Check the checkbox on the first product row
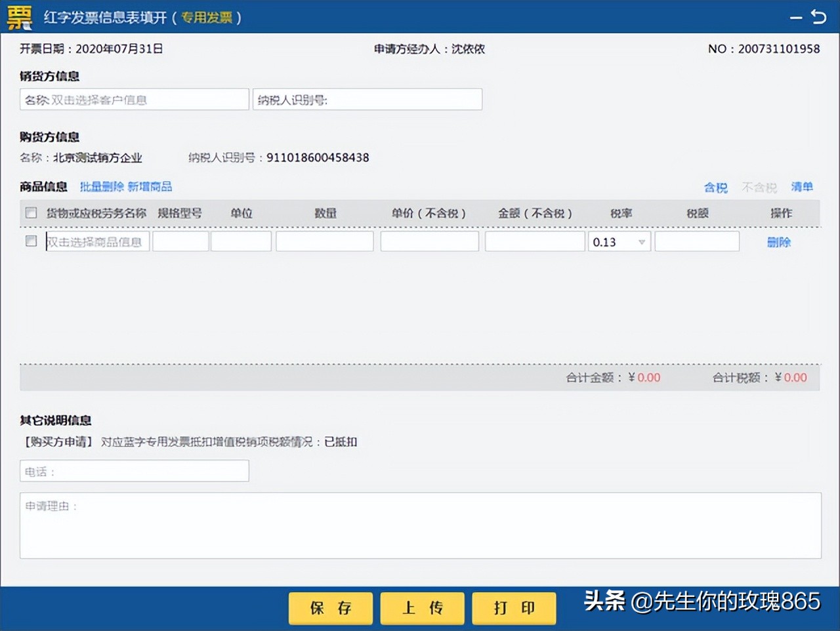The image size is (840, 631). click(x=31, y=241)
